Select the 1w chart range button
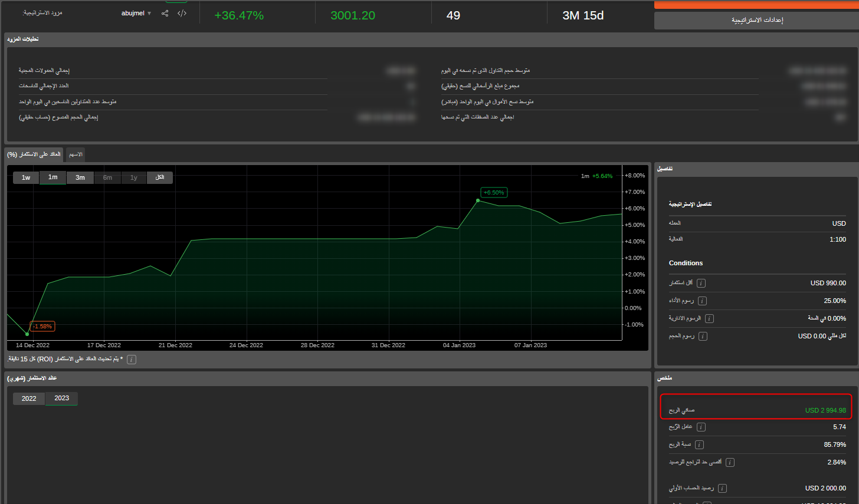Screen dimensions: 859x504 (26, 177)
